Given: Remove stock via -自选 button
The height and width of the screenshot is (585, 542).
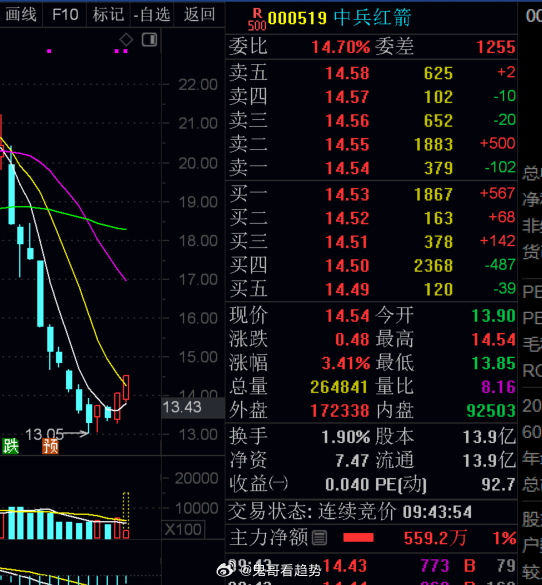Looking at the screenshot, I should (x=152, y=15).
